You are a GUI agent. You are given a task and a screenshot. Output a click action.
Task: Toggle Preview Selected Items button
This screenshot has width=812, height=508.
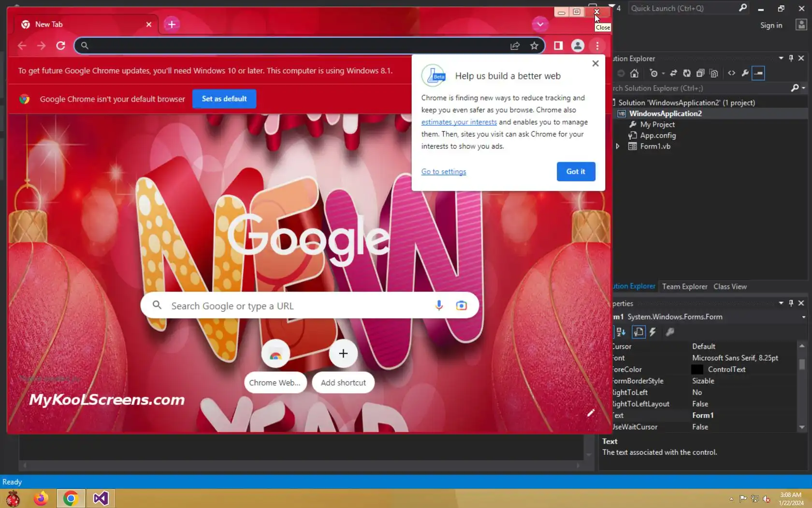pos(758,73)
